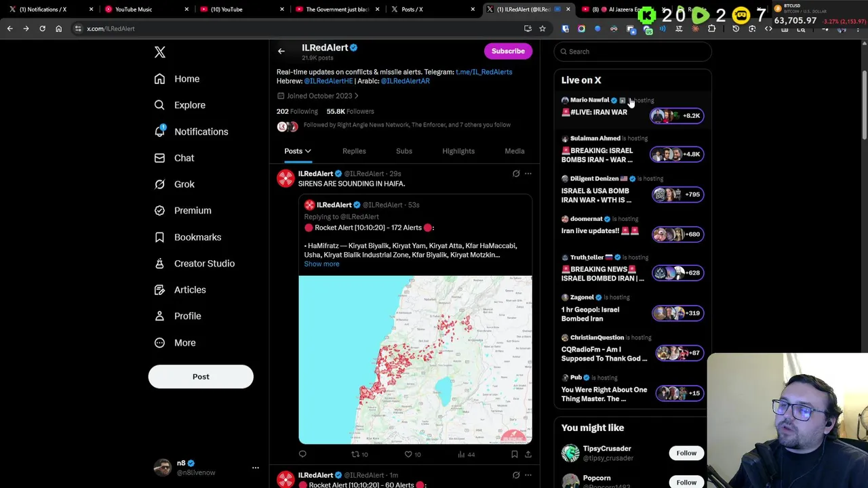The height and width of the screenshot is (488, 868).
Task: Open the three-dot menu on Haifa post
Action: click(528, 174)
